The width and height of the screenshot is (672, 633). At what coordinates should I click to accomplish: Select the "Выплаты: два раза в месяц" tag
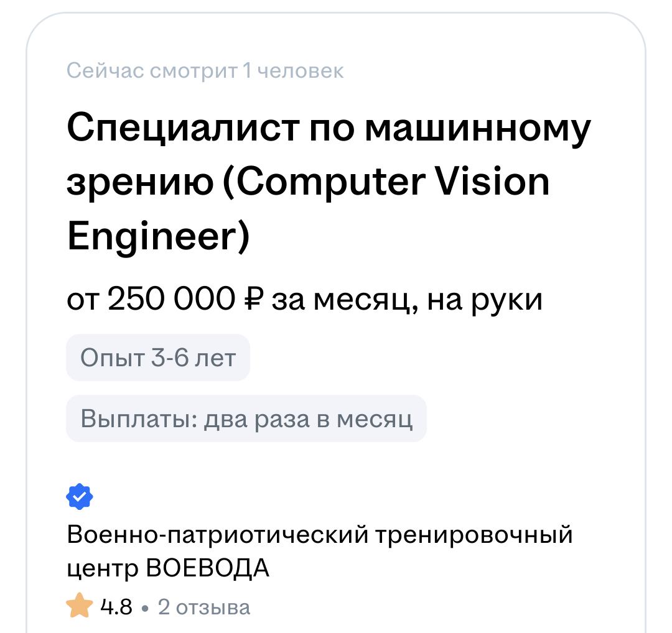(246, 418)
